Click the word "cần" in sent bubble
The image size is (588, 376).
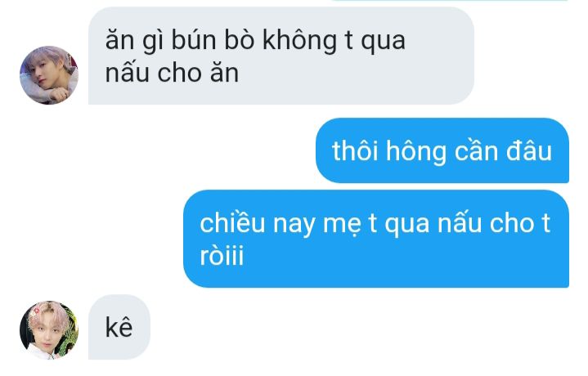(x=476, y=150)
